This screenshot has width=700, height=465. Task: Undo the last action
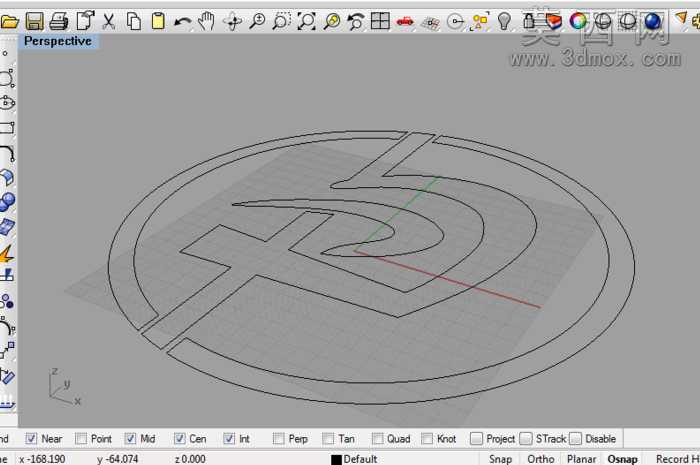(182, 21)
